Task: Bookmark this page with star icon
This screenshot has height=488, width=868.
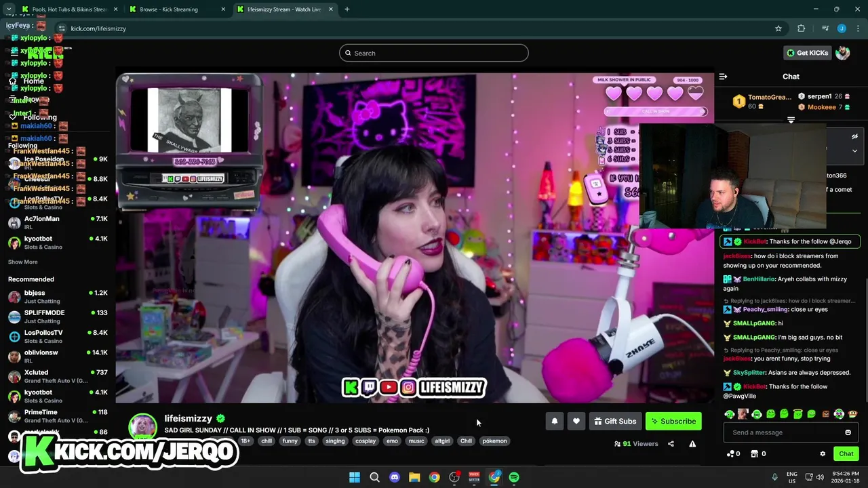Action: (x=778, y=28)
